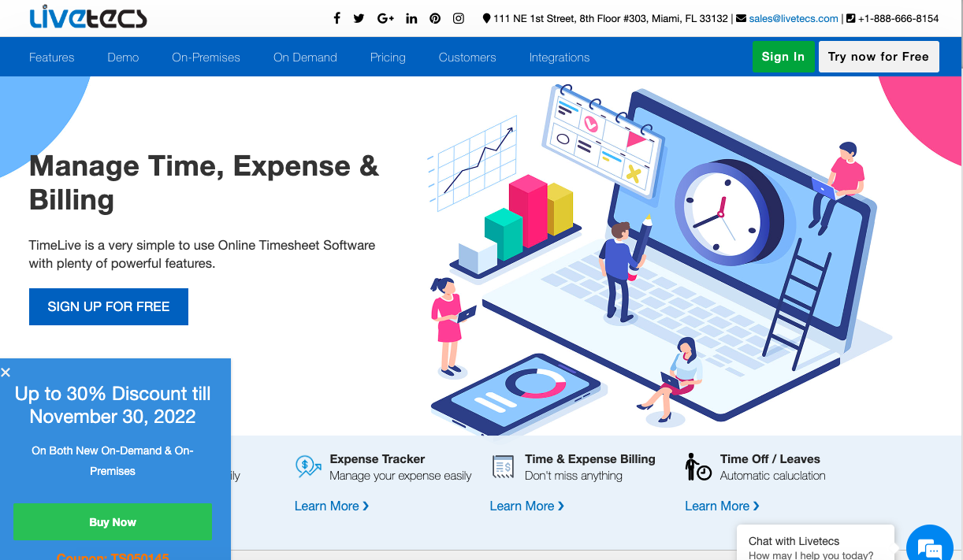Open the On-Premises menu item
This screenshot has height=560, width=963.
[206, 57]
